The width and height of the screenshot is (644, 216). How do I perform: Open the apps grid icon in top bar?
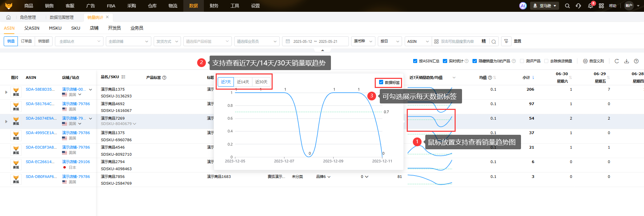(601, 6)
